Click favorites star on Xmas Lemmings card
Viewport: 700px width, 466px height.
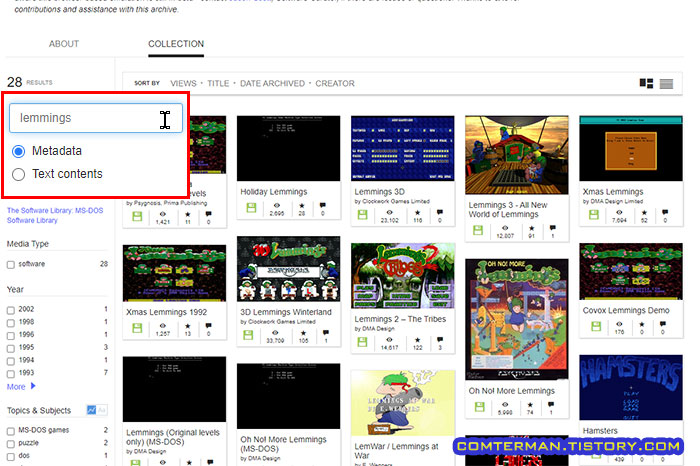click(x=644, y=212)
